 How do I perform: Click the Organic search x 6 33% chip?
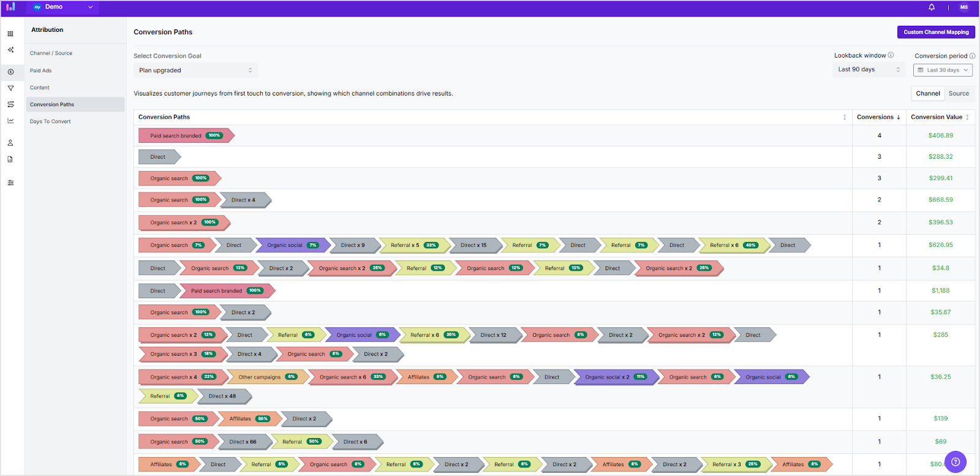pyautogui.click(x=352, y=377)
